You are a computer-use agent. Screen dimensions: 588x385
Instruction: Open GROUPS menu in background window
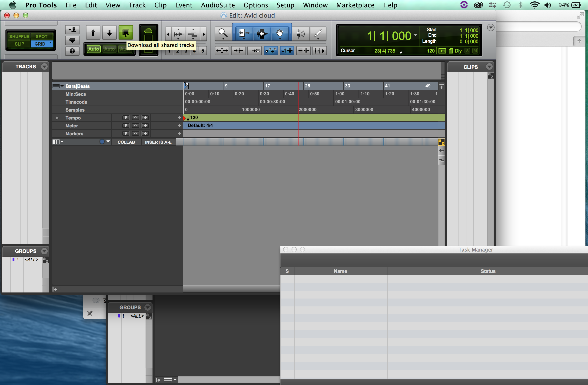pos(147,307)
